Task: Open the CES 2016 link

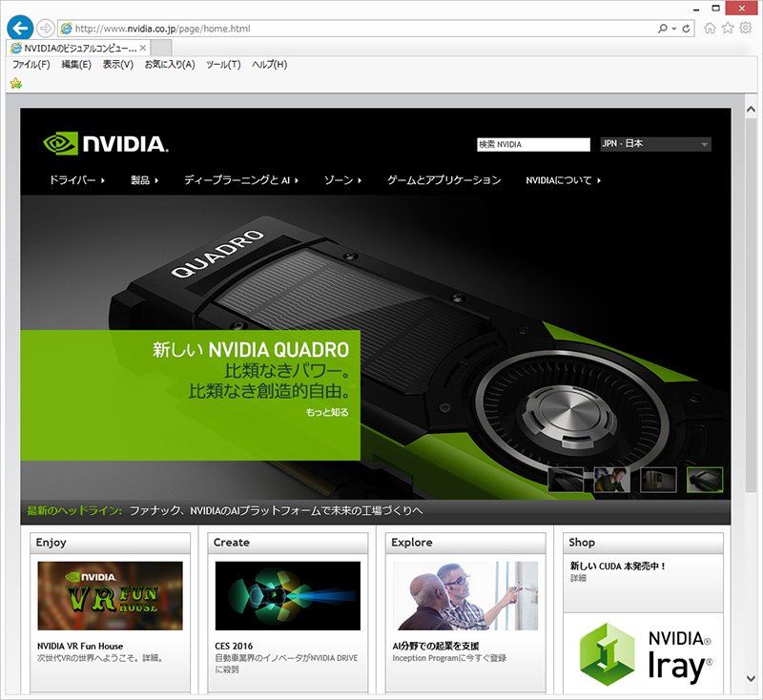Action: pyautogui.click(x=234, y=646)
